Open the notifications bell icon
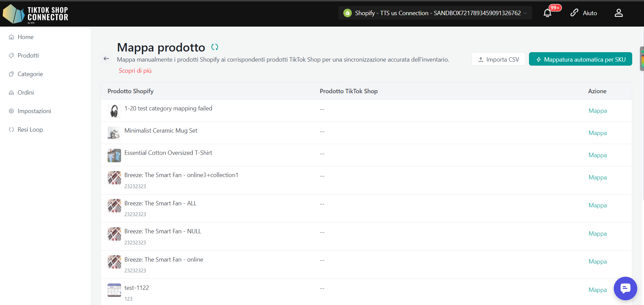The image size is (644, 305). (547, 13)
